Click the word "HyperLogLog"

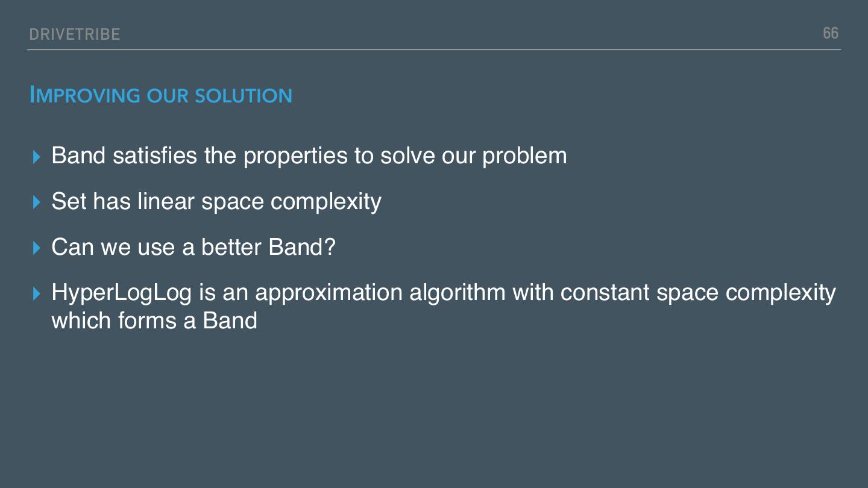pyautogui.click(x=121, y=293)
